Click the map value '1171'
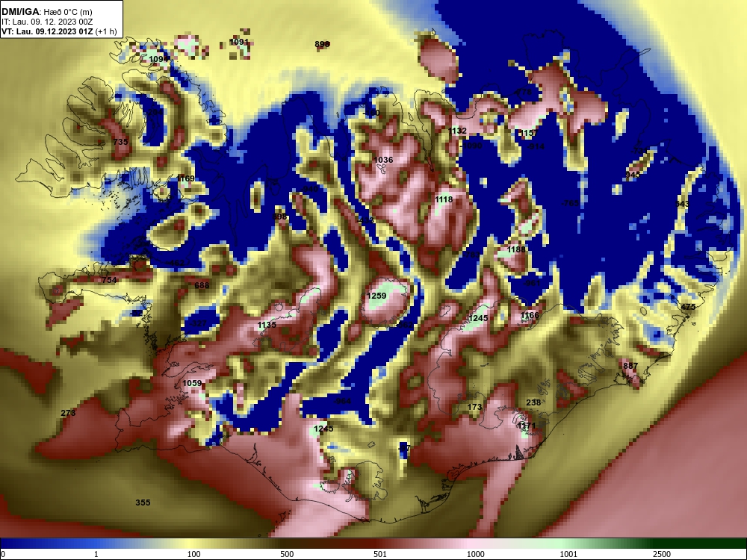Screen dimensions: 747x560 click(x=527, y=426)
